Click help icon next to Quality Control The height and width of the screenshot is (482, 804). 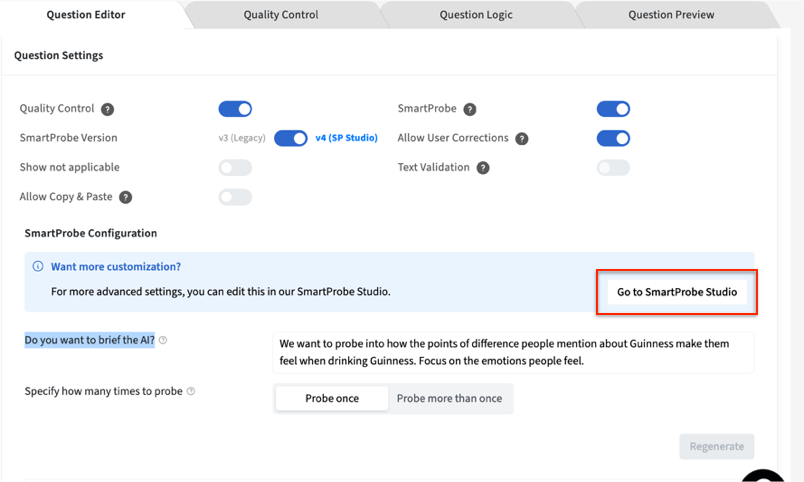tap(108, 109)
